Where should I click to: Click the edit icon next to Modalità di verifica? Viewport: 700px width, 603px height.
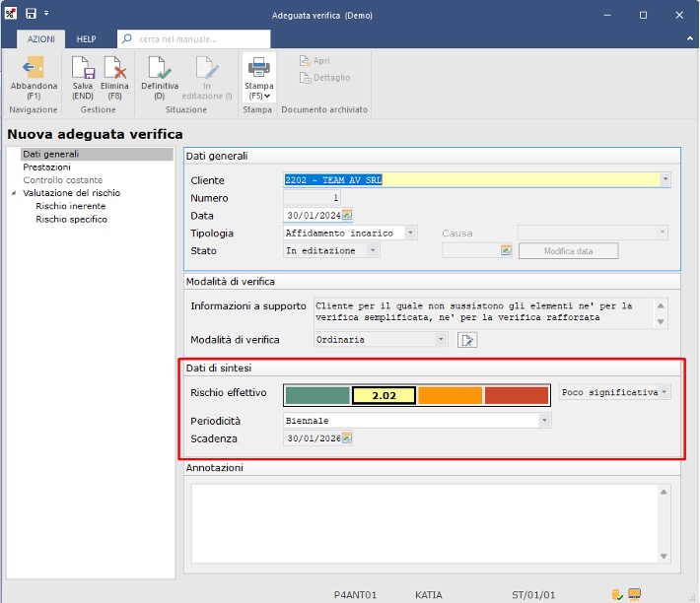(468, 340)
